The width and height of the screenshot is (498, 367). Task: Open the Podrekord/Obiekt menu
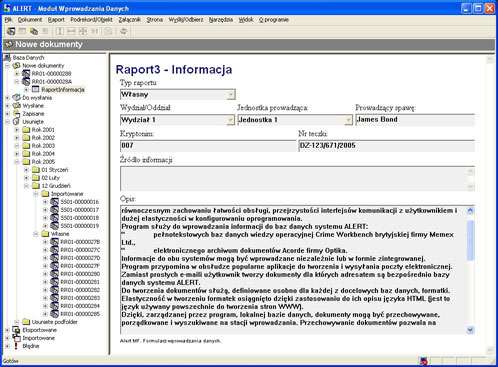[x=91, y=20]
